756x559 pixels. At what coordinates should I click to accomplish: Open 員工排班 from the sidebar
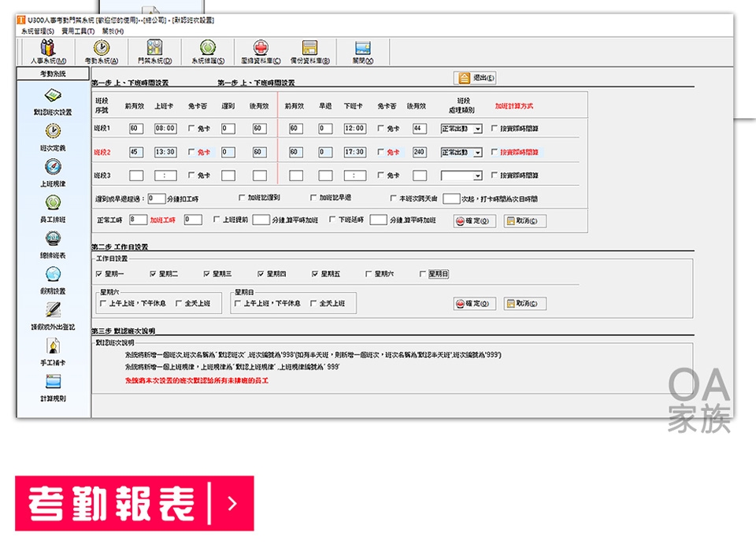(53, 208)
